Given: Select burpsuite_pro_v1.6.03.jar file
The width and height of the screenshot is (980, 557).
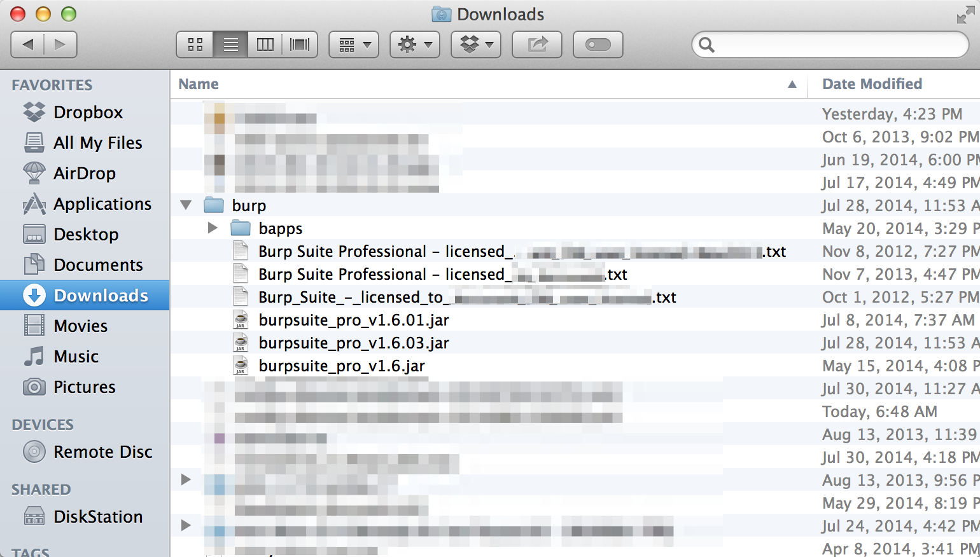Looking at the screenshot, I should tap(353, 343).
